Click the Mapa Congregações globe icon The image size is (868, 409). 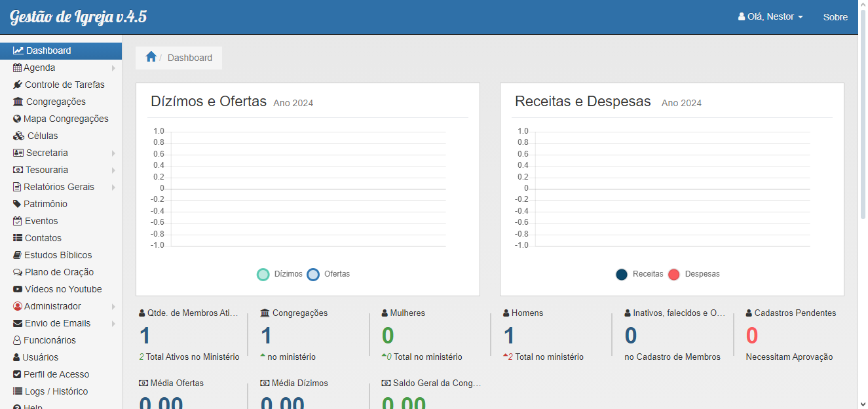18,119
